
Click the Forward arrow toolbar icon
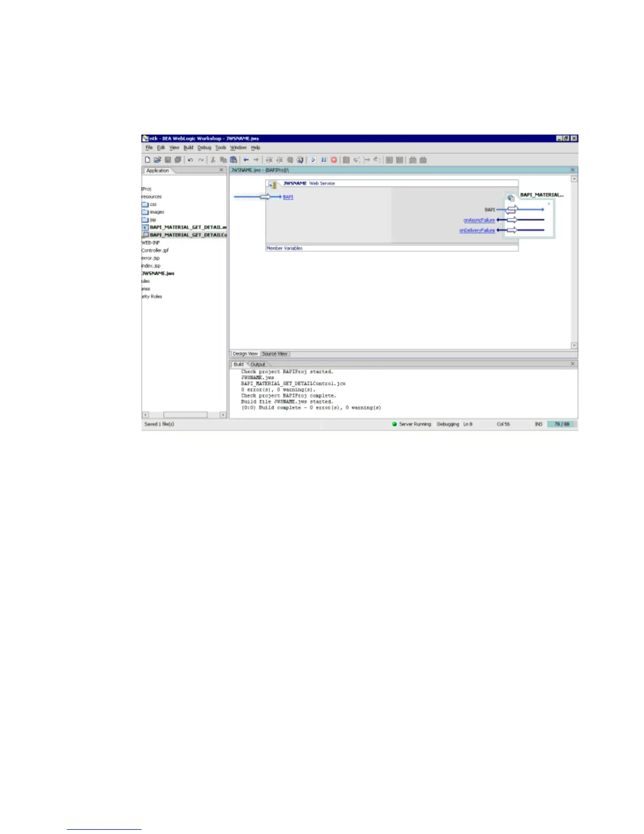click(x=256, y=160)
